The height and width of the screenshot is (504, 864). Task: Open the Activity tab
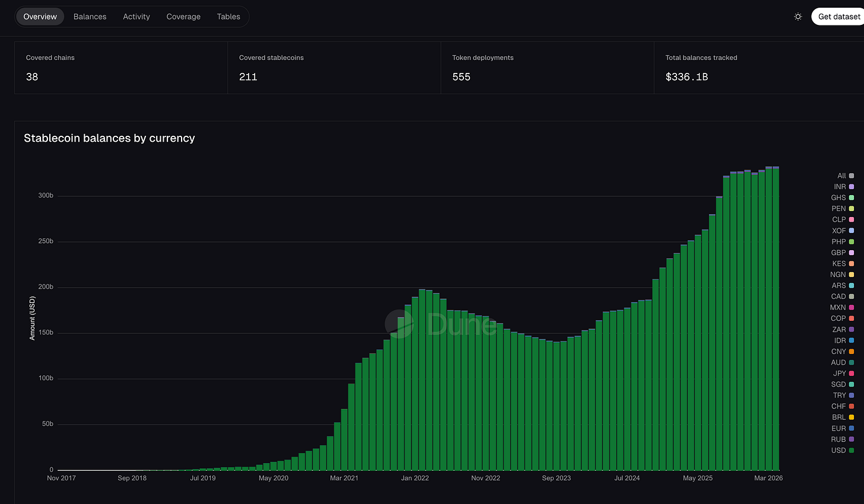[x=136, y=17]
